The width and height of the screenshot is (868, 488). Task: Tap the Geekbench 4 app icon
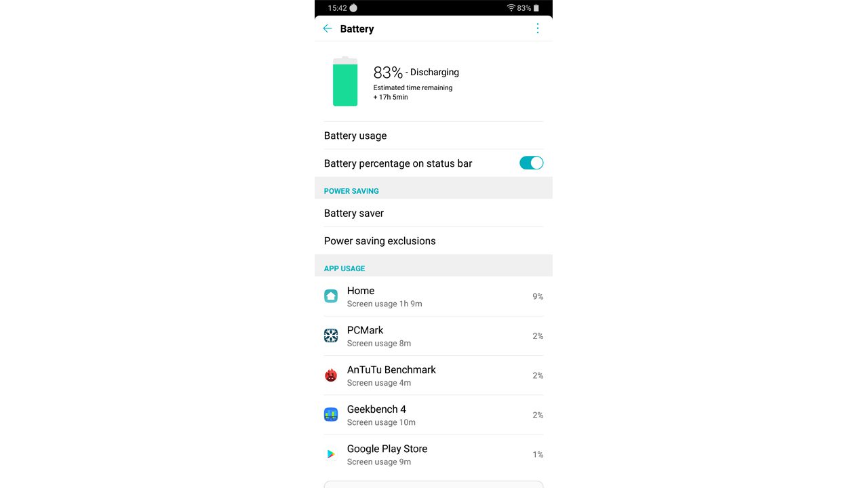tap(331, 415)
